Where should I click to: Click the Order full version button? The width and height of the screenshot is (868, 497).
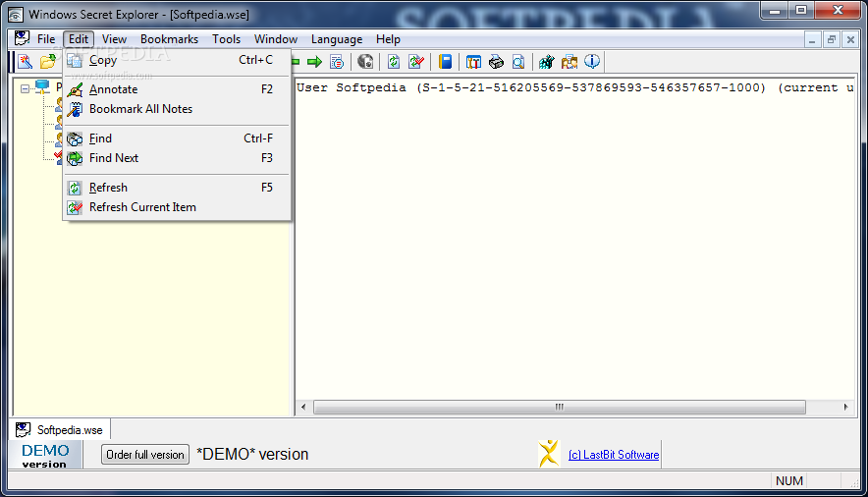click(145, 455)
